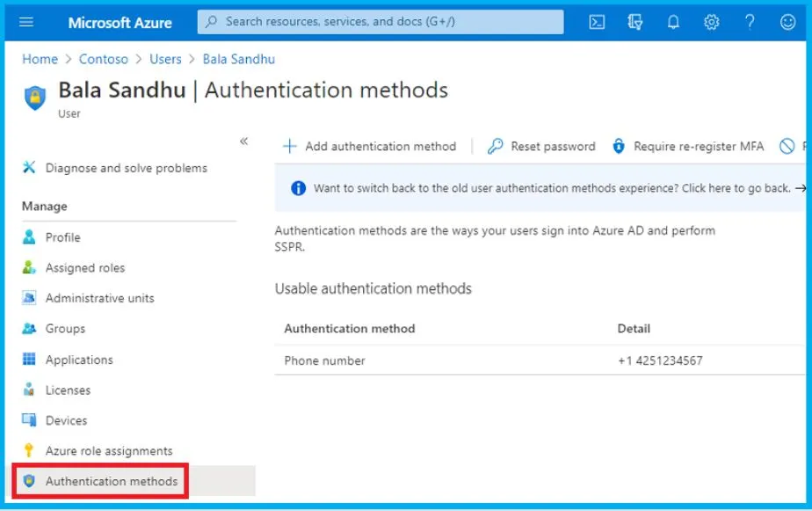The width and height of the screenshot is (812, 511).
Task: Click the Devices monitor icon
Action: tap(29, 420)
